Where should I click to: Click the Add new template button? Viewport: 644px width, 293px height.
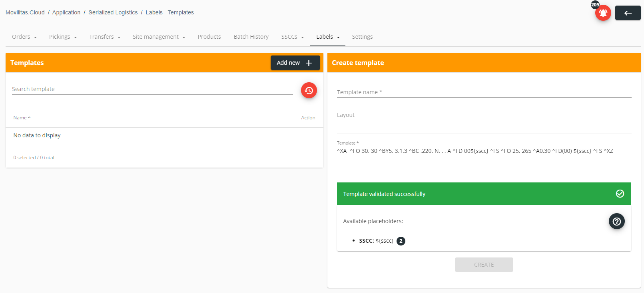(x=295, y=63)
